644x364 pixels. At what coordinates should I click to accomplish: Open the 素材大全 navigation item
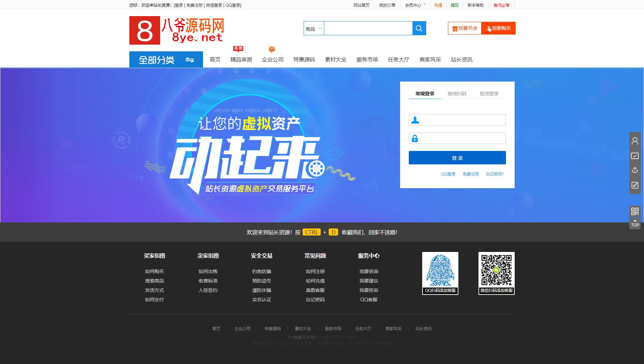click(336, 60)
